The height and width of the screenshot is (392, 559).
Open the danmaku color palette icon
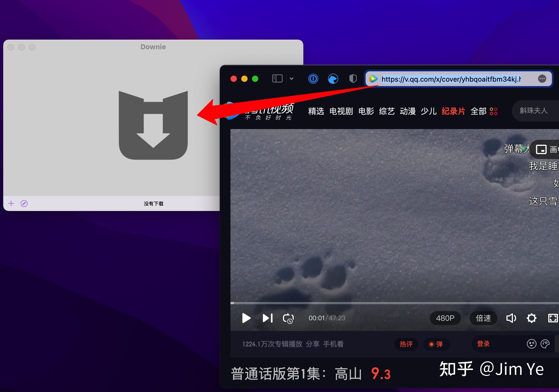(545, 344)
